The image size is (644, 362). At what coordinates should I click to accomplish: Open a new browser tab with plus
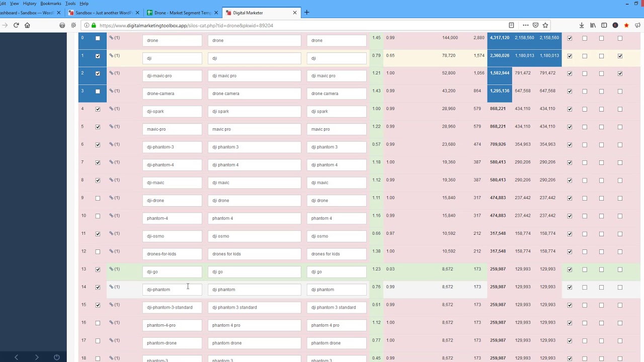[306, 13]
